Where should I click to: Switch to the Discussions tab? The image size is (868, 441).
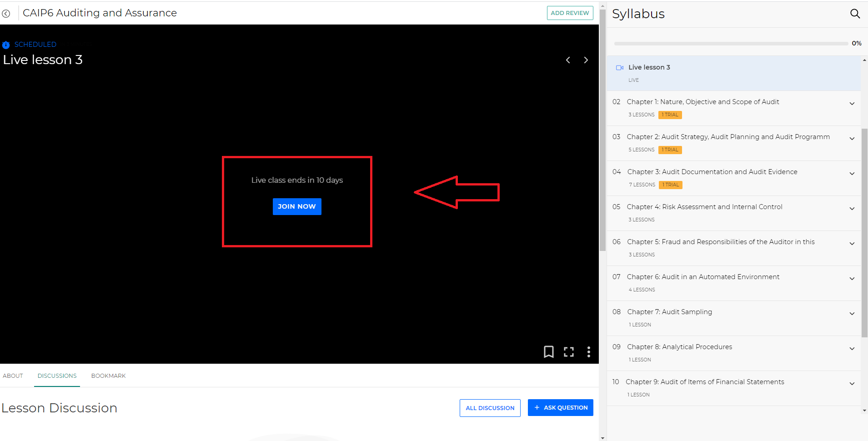(x=57, y=376)
